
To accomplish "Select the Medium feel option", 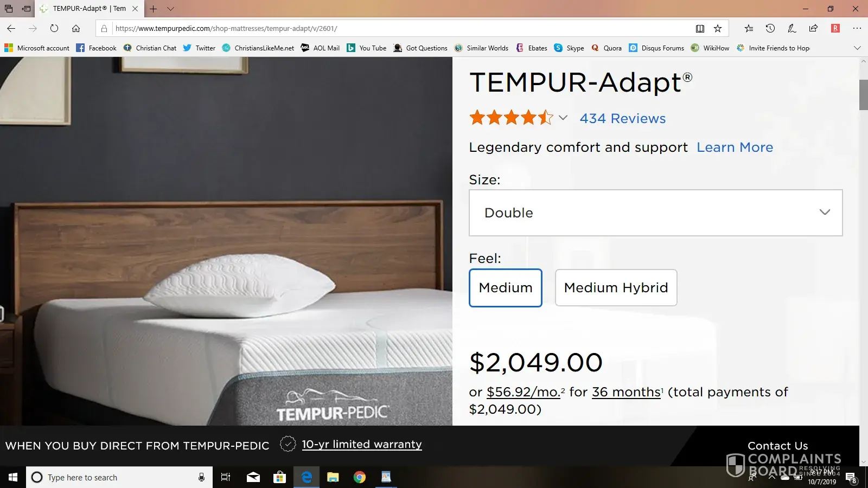I will (506, 288).
